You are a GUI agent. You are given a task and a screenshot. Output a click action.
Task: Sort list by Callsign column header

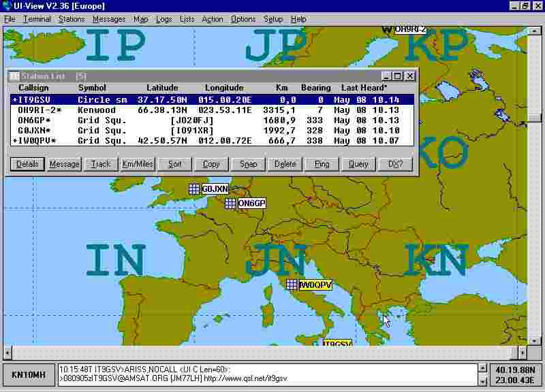[x=33, y=88]
